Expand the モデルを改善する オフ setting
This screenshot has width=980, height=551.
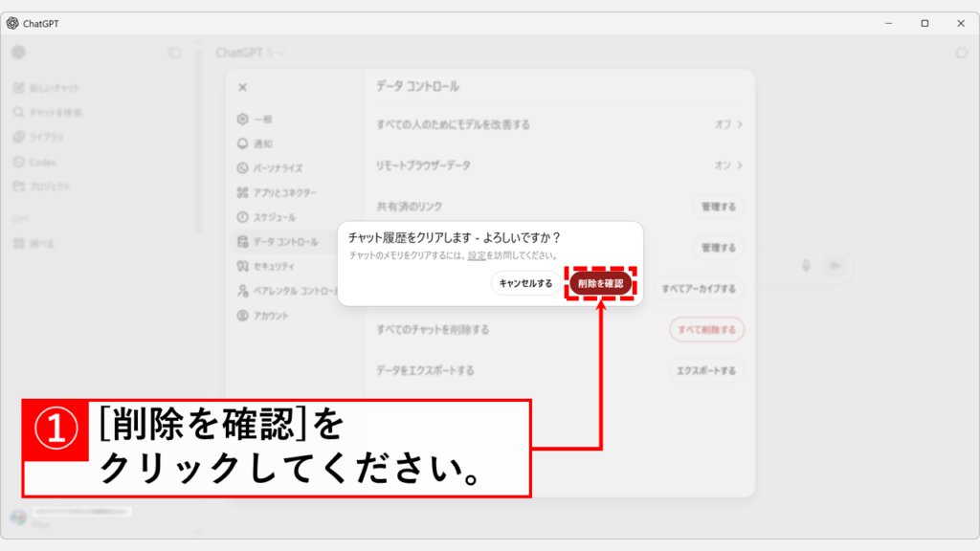(729, 124)
